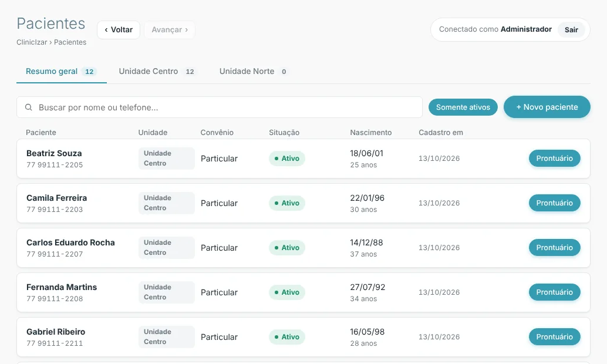The width and height of the screenshot is (607, 364).
Task: Click the Ativo status badge for Beatriz Souza
Action: click(x=287, y=159)
